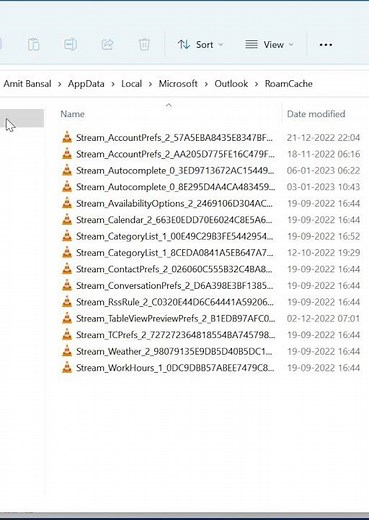Select Stream_ContactPrefs_2 file

(168, 269)
